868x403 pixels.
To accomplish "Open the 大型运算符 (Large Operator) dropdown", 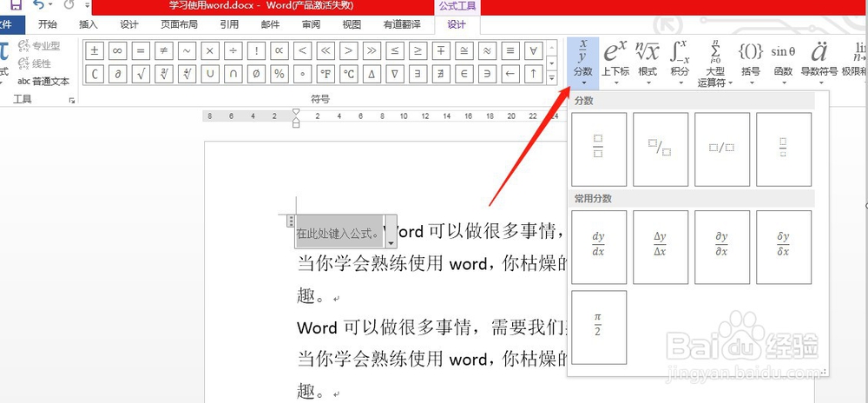I will (x=715, y=63).
